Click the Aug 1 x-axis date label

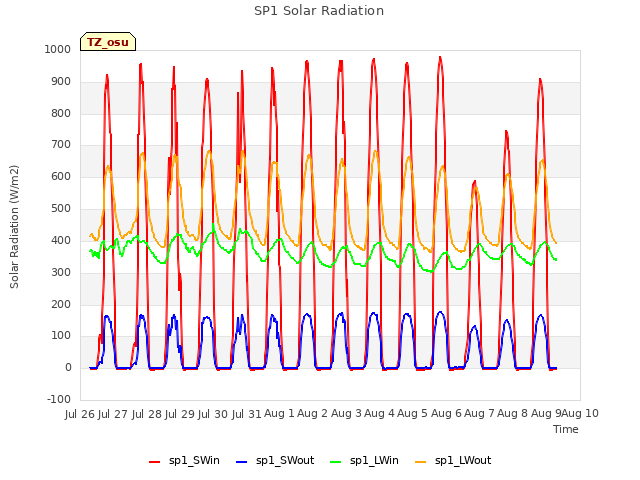click(x=279, y=414)
